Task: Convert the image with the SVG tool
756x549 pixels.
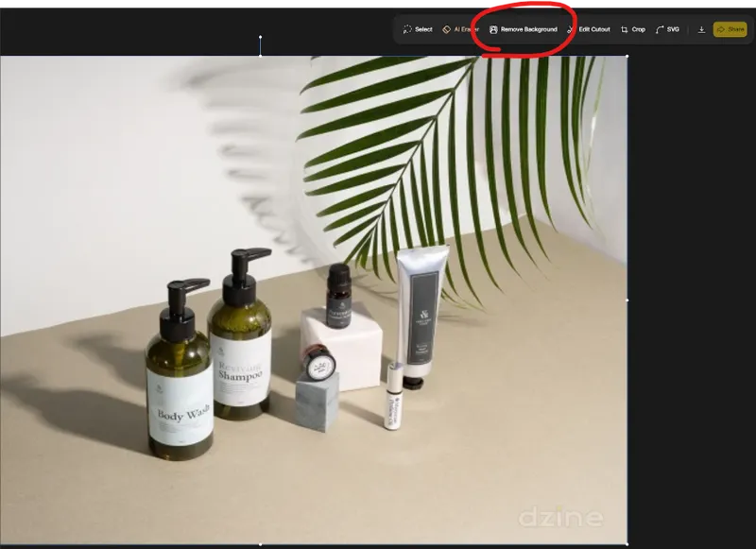Action: (x=667, y=29)
